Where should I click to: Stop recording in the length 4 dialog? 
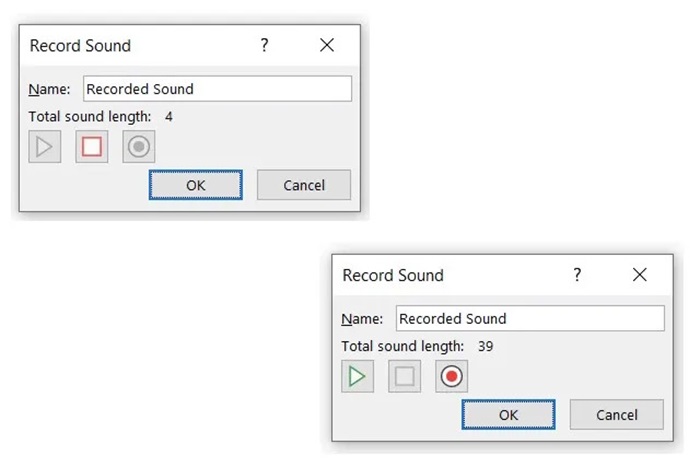tap(92, 147)
